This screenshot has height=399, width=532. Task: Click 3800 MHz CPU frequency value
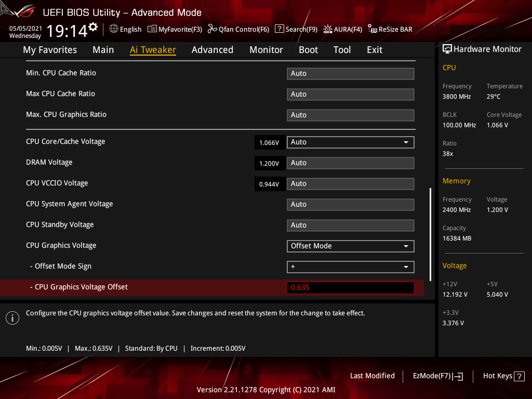pos(457,97)
